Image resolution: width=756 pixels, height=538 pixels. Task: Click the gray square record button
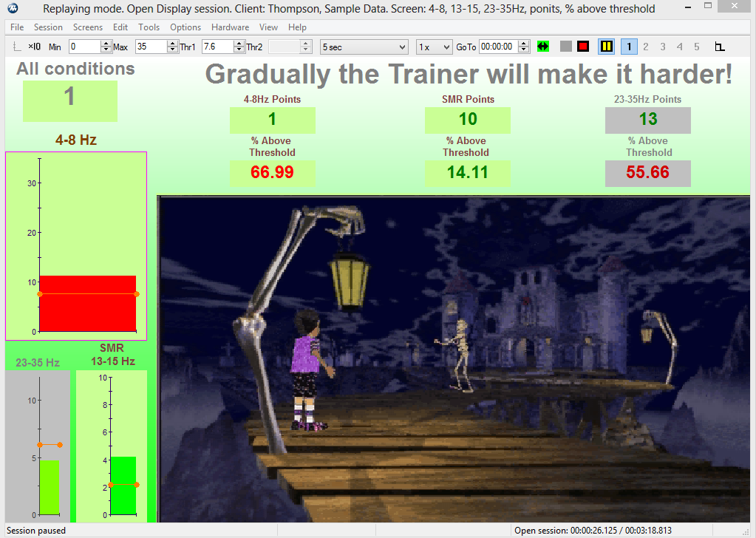pos(566,47)
